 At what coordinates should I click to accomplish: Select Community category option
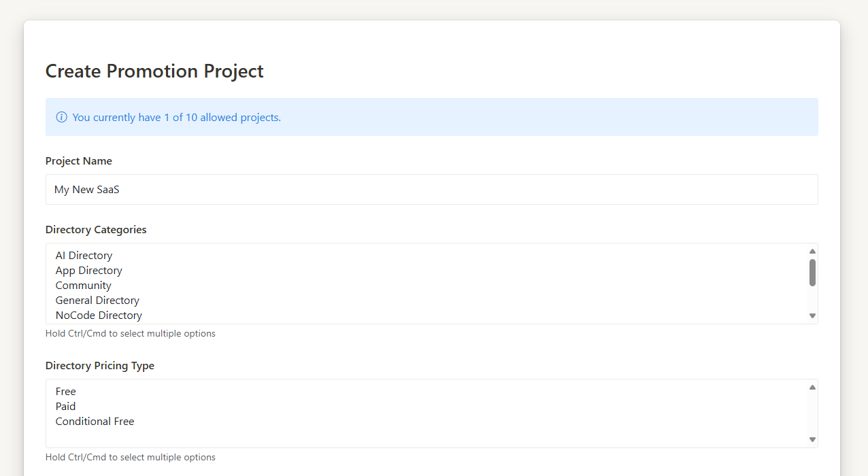(x=427, y=286)
